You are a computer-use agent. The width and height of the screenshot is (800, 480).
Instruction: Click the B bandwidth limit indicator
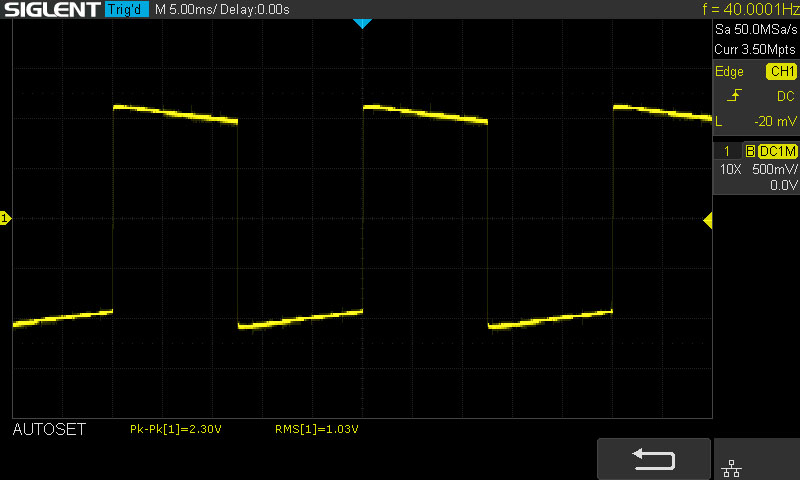click(x=750, y=151)
